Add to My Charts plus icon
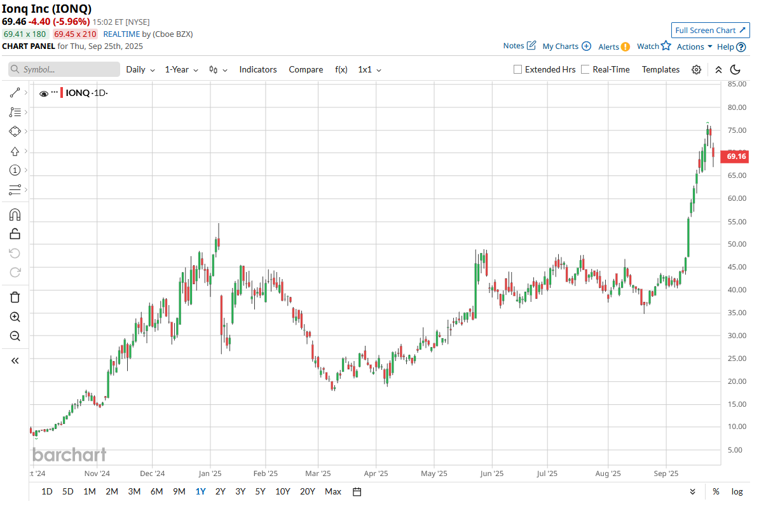Image resolution: width=759 pixels, height=532 pixels. tap(586, 46)
